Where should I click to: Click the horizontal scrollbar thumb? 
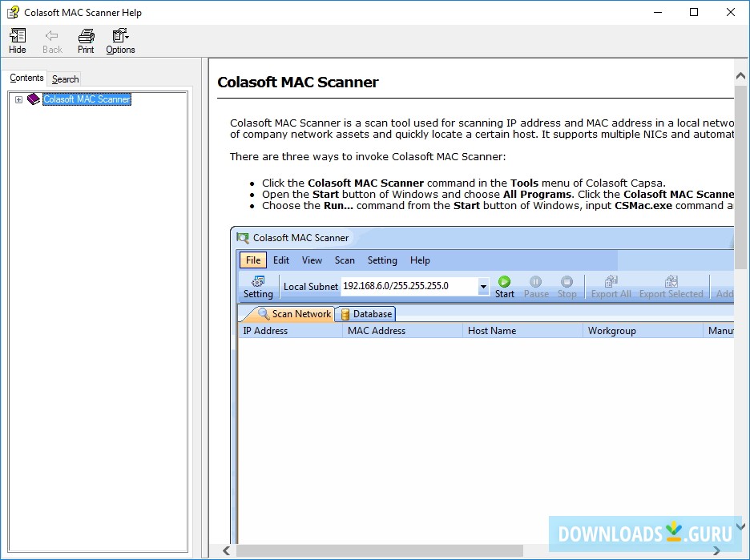[x=379, y=551]
